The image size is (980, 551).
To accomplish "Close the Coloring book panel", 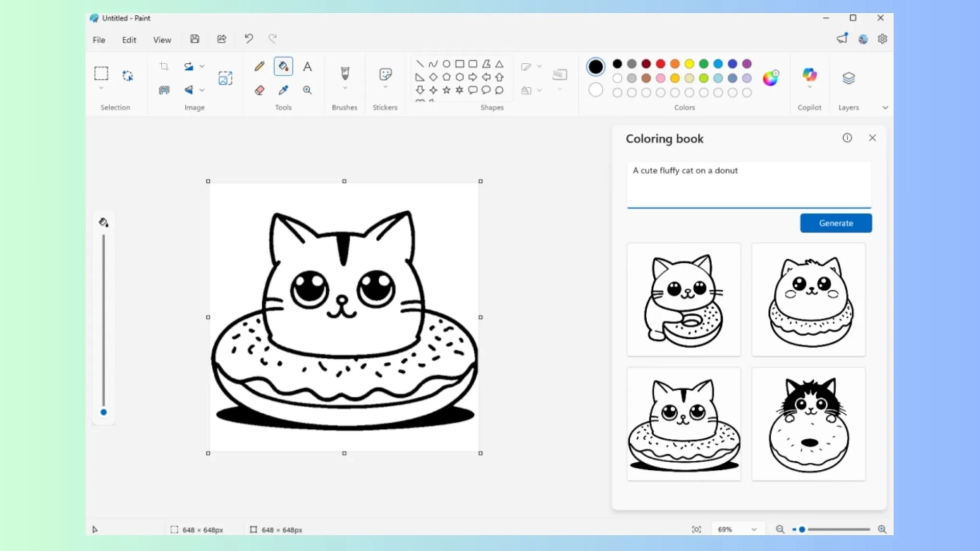I will (872, 138).
